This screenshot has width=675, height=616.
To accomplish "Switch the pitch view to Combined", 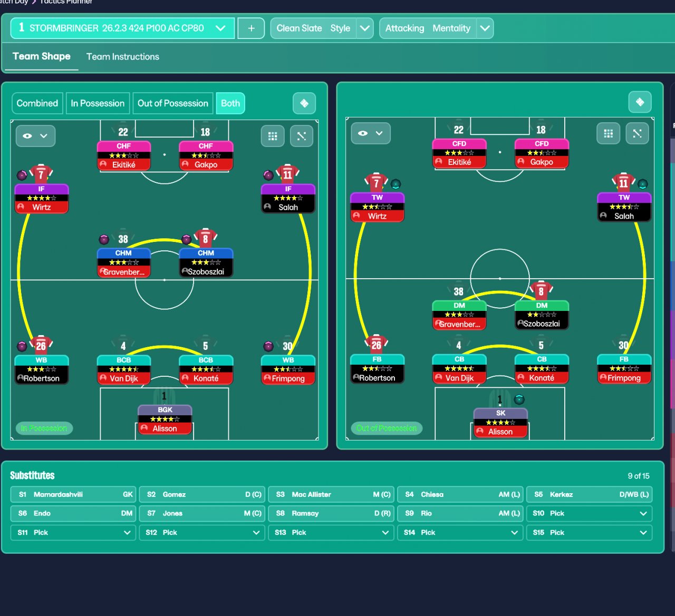I will (37, 103).
